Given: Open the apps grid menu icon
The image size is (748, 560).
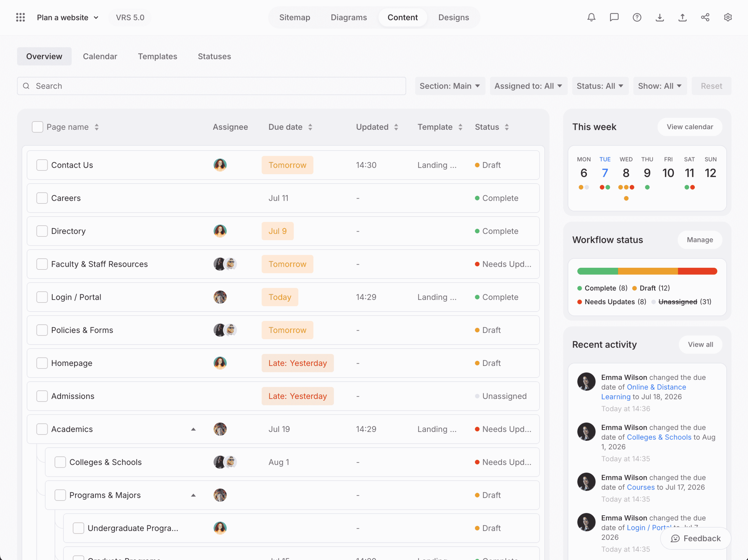Looking at the screenshot, I should coord(20,17).
